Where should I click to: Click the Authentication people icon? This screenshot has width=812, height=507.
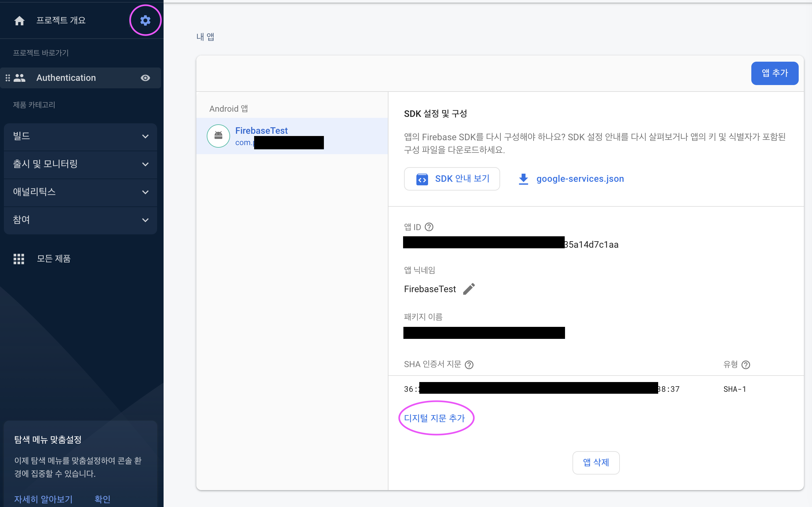(20, 78)
